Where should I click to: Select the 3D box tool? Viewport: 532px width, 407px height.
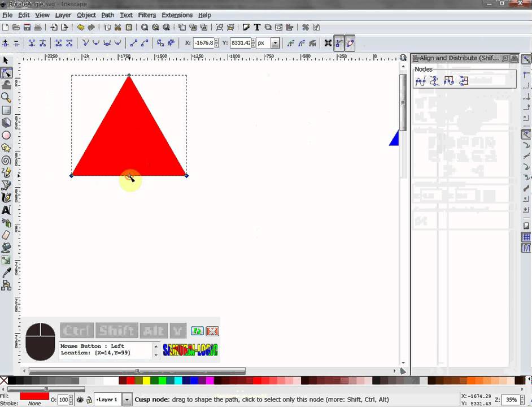tap(6, 123)
